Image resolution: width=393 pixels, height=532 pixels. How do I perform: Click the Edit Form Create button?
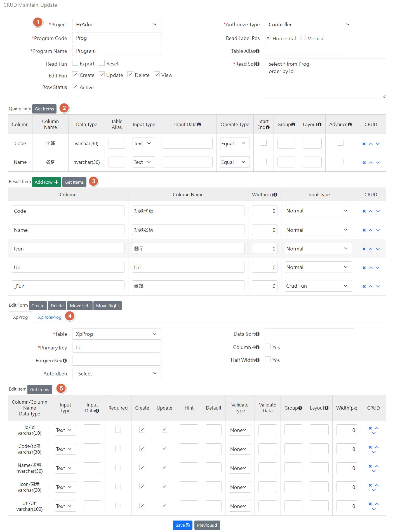pyautogui.click(x=38, y=306)
